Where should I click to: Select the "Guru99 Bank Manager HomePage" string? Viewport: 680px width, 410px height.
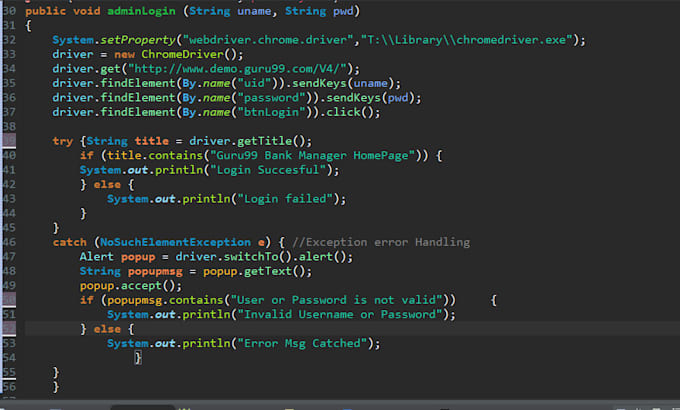(313, 155)
